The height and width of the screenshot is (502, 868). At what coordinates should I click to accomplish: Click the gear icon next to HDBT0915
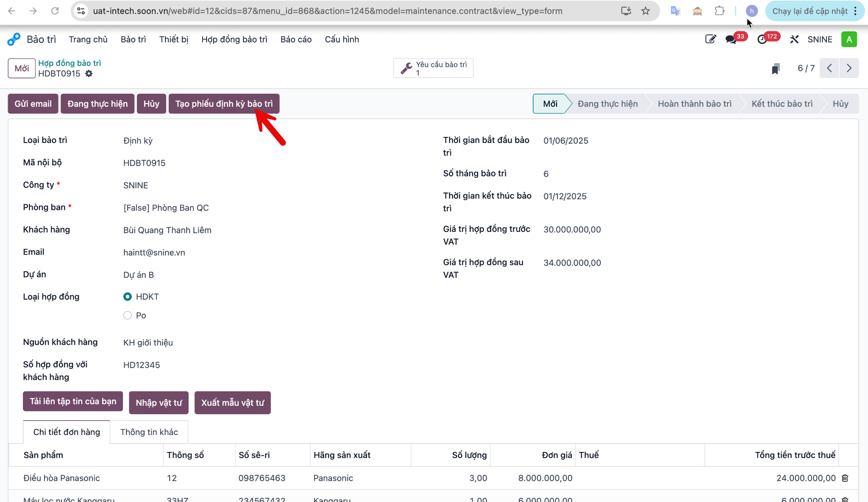(x=89, y=73)
